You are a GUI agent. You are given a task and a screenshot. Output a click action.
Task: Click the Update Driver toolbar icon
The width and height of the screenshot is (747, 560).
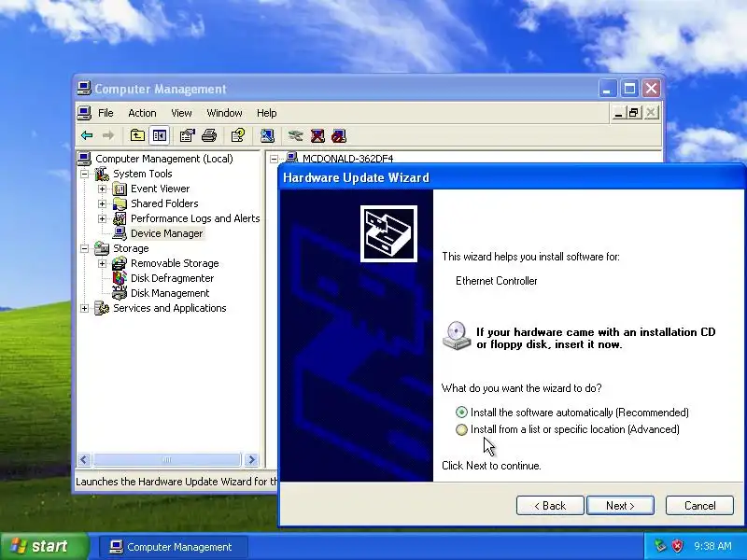(x=295, y=135)
